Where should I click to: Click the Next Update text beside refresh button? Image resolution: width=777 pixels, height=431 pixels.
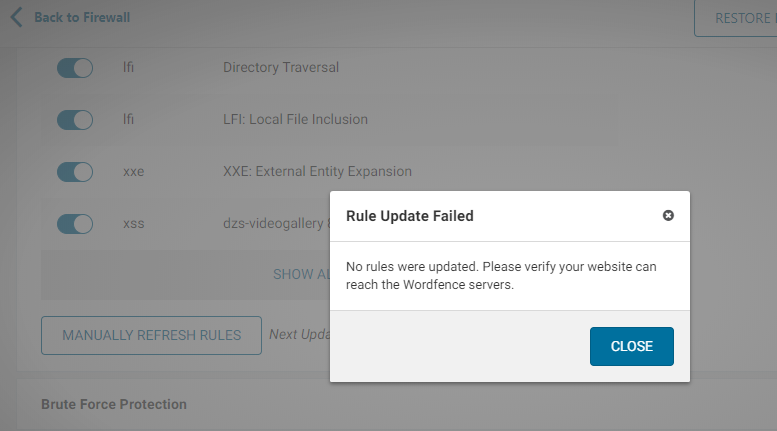[300, 334]
